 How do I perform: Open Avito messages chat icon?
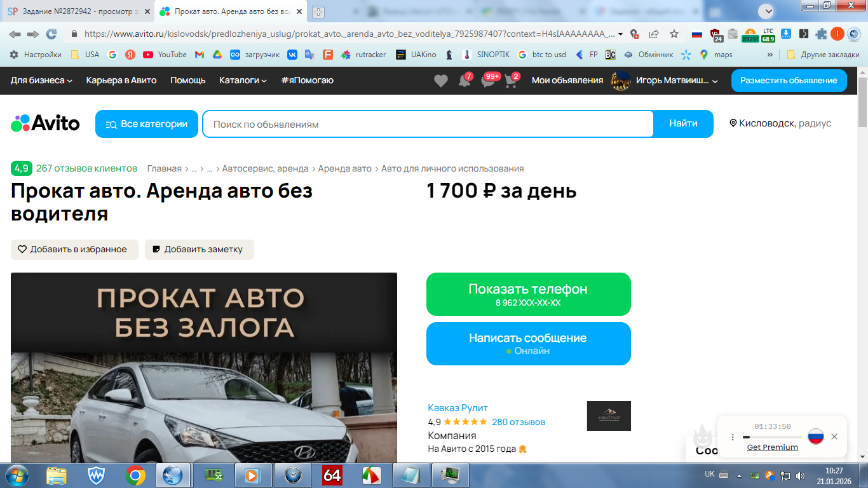point(488,81)
